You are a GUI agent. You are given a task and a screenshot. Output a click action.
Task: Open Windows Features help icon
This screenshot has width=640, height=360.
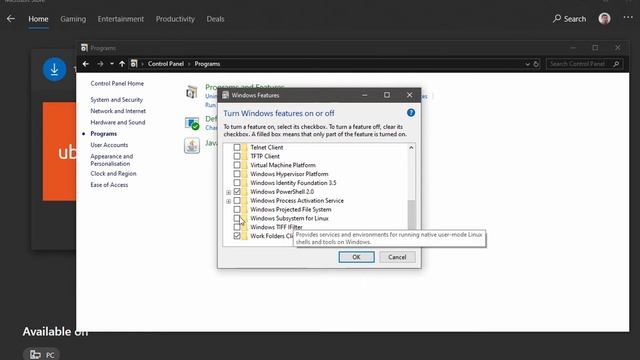click(x=411, y=113)
